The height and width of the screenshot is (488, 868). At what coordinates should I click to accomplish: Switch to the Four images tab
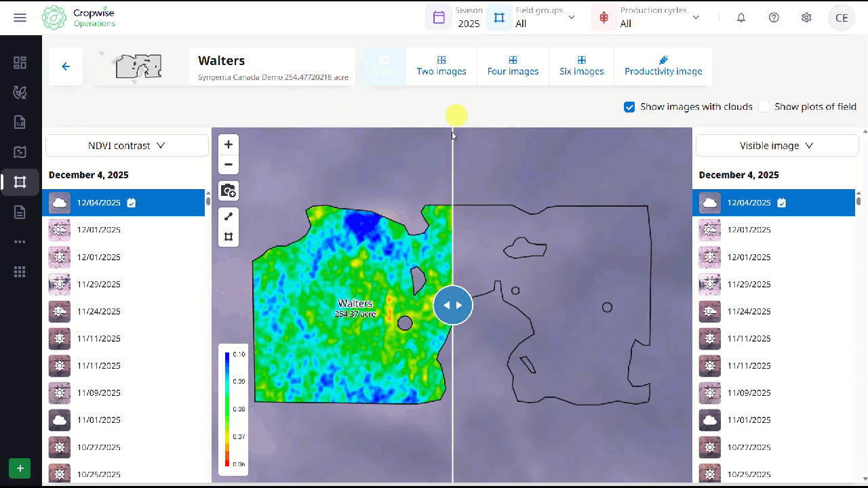coord(513,66)
